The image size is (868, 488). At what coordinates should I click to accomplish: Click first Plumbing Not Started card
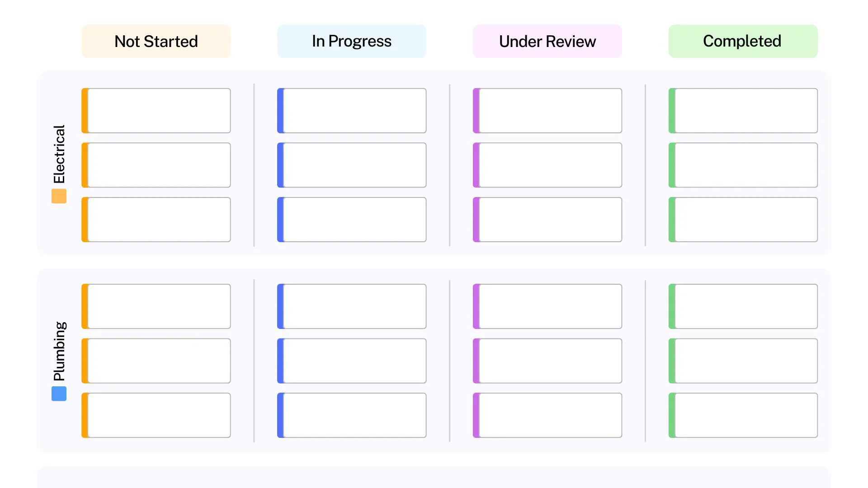pos(156,306)
